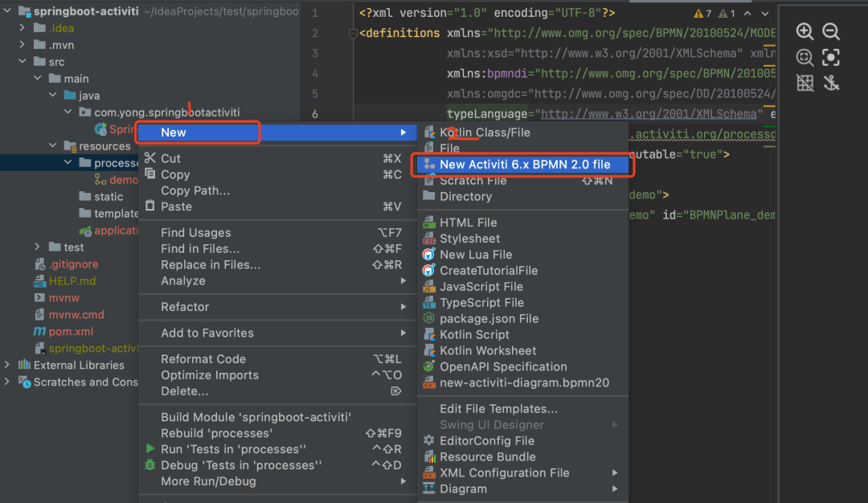Collapse the resources folder

(x=52, y=145)
